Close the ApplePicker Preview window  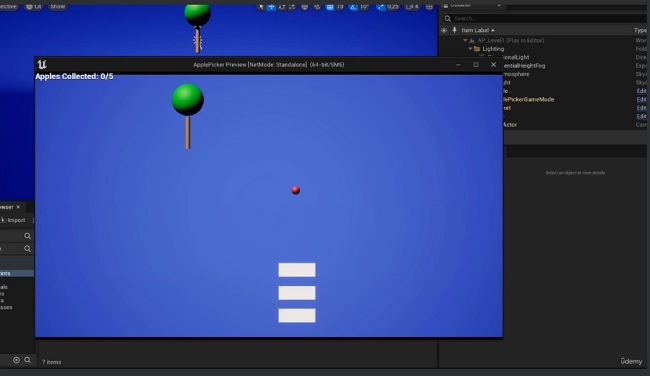493,65
